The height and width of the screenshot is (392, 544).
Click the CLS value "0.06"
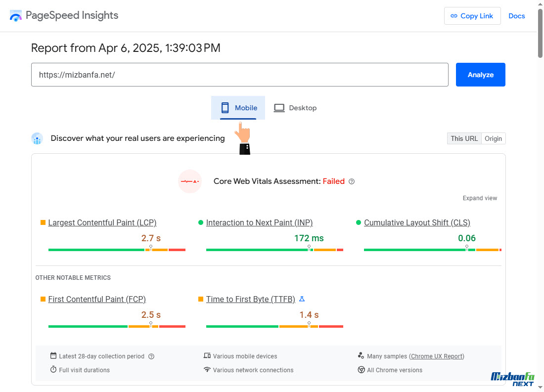click(467, 238)
